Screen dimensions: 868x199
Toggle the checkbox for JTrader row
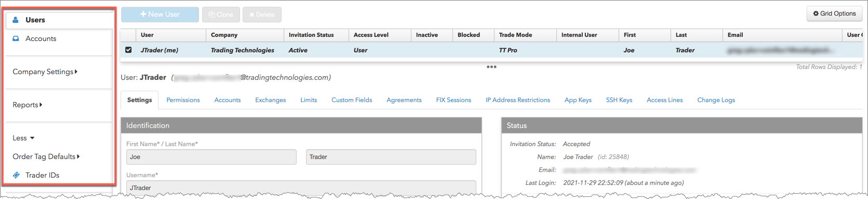(128, 50)
